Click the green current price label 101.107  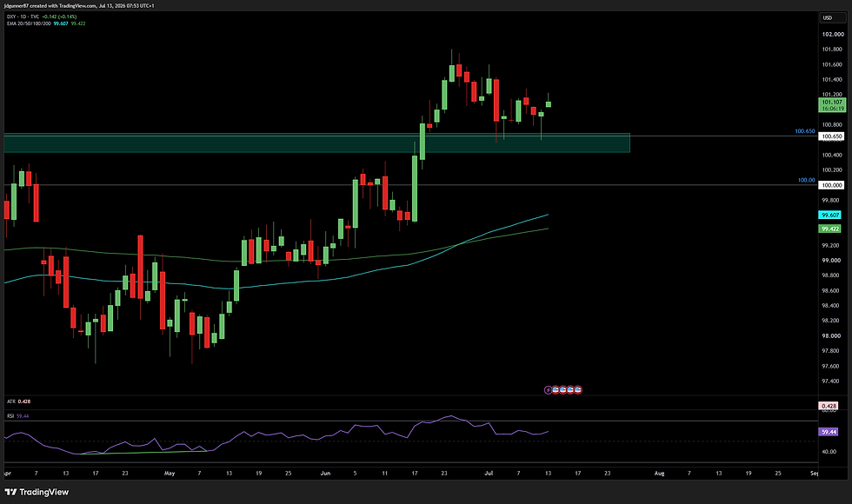pyautogui.click(x=832, y=103)
